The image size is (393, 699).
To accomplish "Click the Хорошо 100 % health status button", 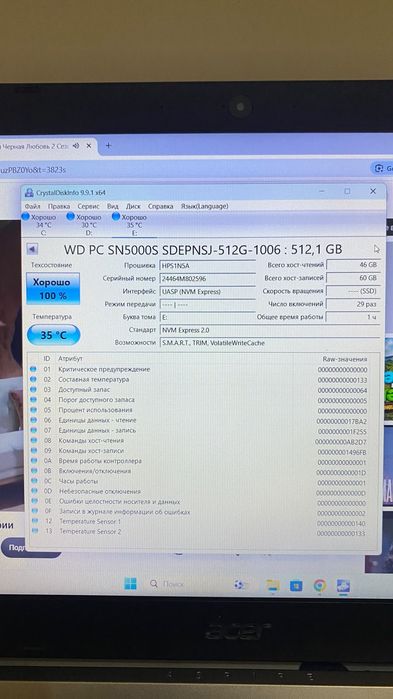I will click(53, 288).
